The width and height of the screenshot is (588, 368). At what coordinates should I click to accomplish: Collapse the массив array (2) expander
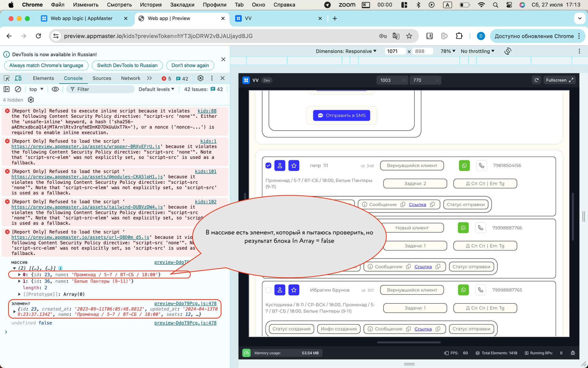point(14,268)
